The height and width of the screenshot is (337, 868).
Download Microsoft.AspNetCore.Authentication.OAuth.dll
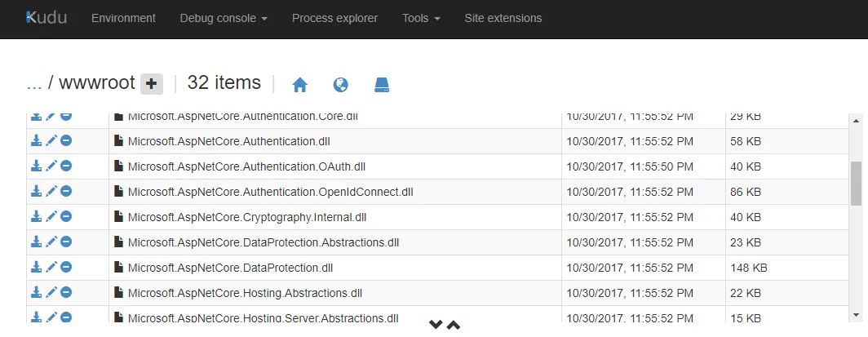click(36, 166)
